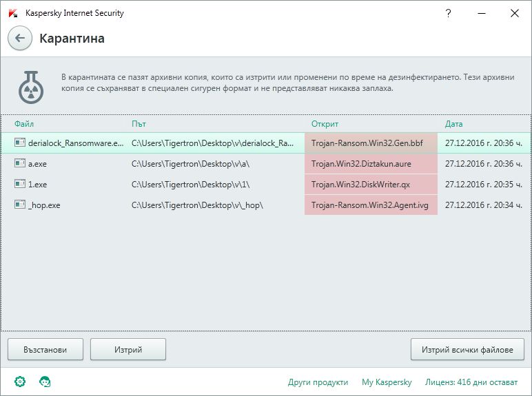
Task: Click the Карантина page heading
Action: pyautogui.click(x=72, y=39)
